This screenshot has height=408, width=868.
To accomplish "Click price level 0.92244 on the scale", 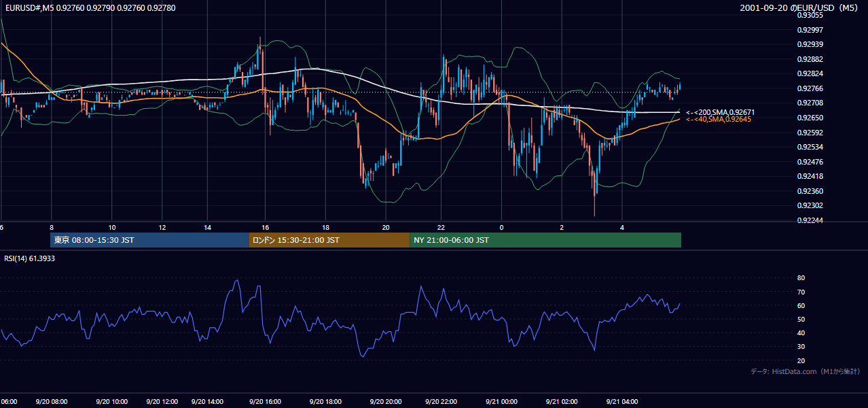I will (810, 220).
